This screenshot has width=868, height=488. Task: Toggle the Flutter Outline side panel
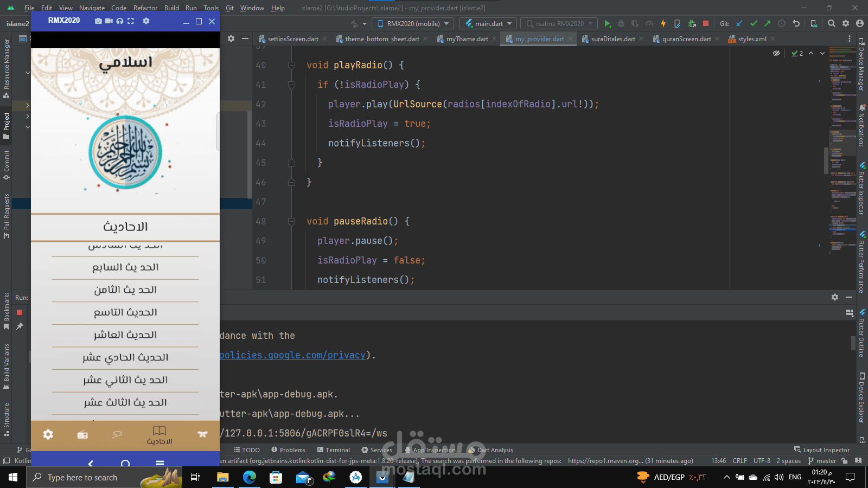coord(861,332)
